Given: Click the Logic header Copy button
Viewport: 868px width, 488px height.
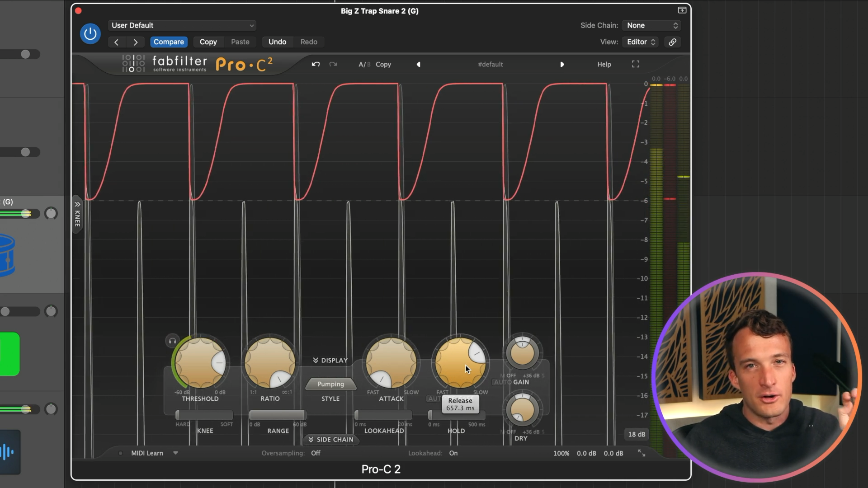Looking at the screenshot, I should 208,42.
